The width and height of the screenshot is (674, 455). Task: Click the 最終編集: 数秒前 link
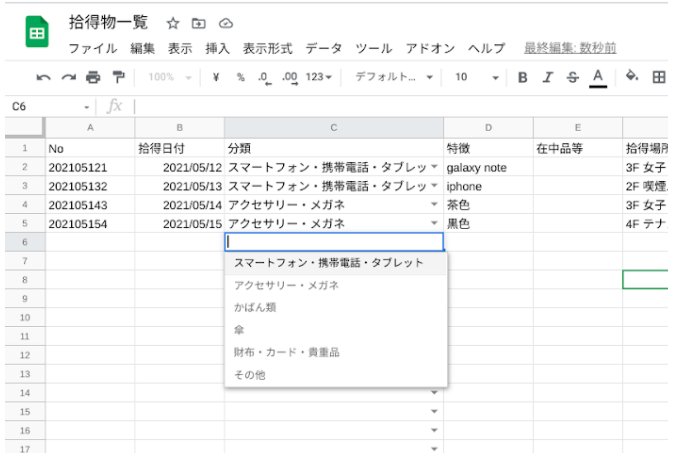(570, 48)
